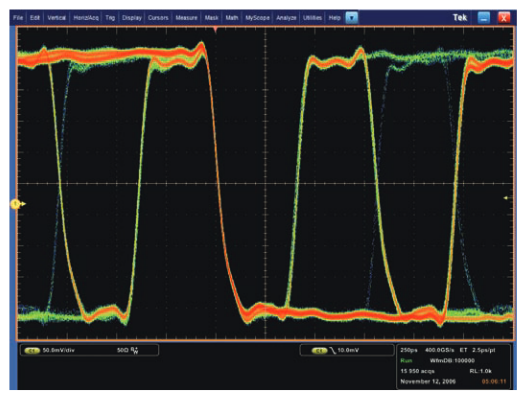Open the Math menu
This screenshot has height=397, width=523.
tap(232, 18)
